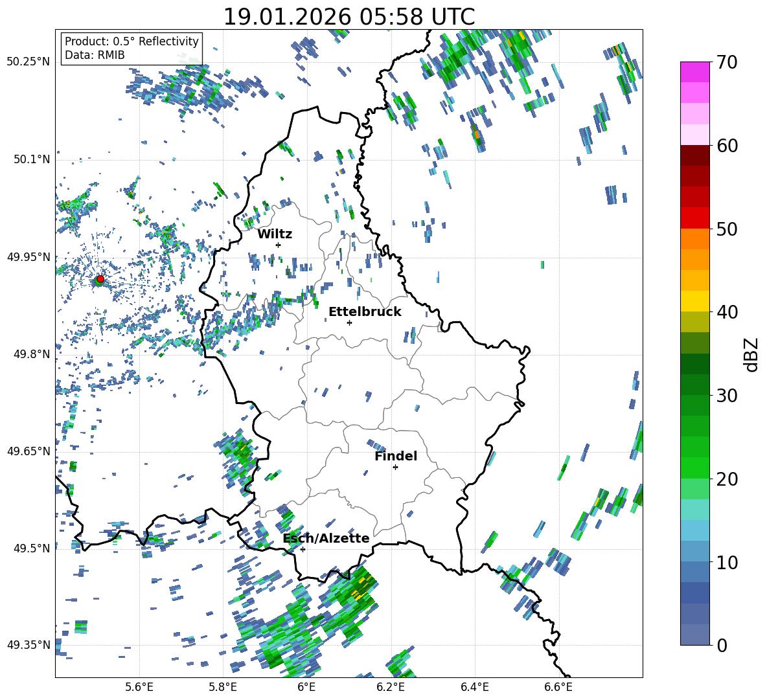Click the 49.8°N latitude label

tap(31, 354)
